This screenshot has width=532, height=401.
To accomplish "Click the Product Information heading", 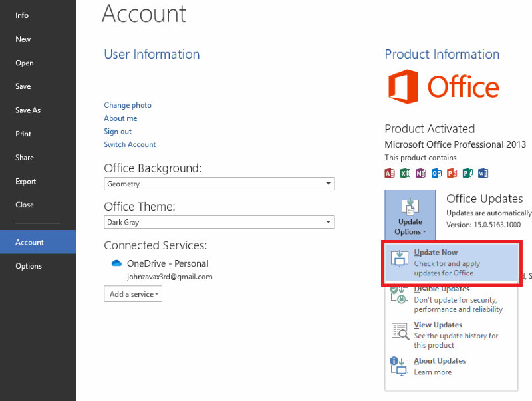I will coord(442,55).
